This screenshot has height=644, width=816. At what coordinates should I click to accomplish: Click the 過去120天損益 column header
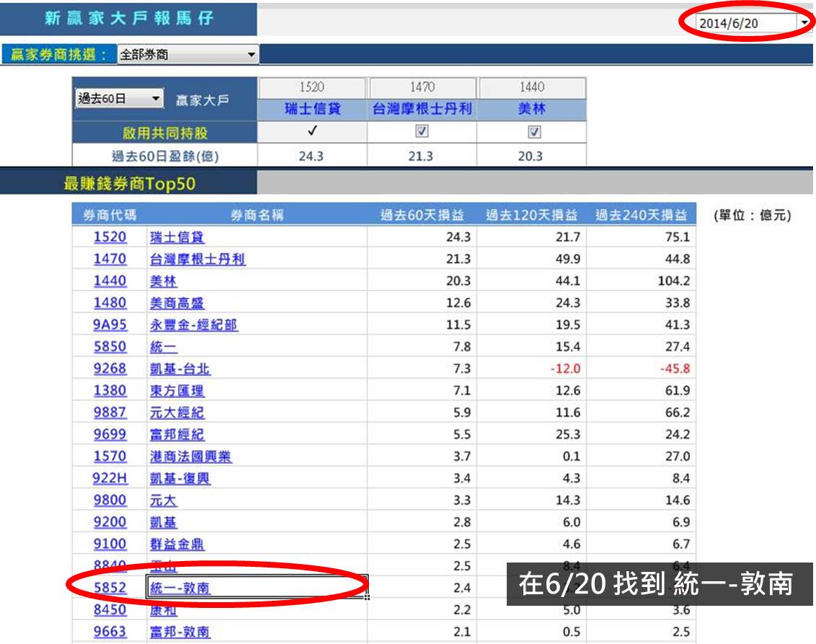532,214
